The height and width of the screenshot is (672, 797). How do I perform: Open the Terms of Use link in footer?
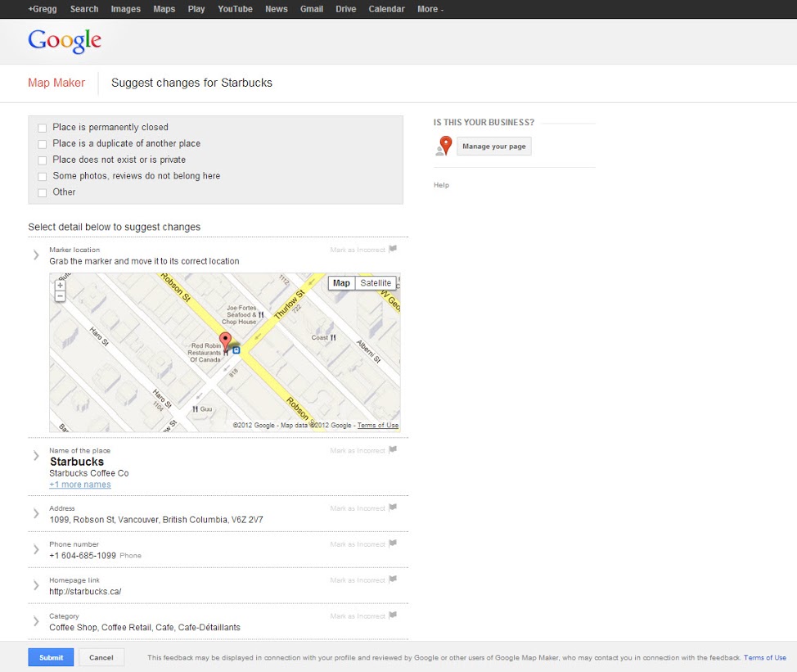(765, 657)
